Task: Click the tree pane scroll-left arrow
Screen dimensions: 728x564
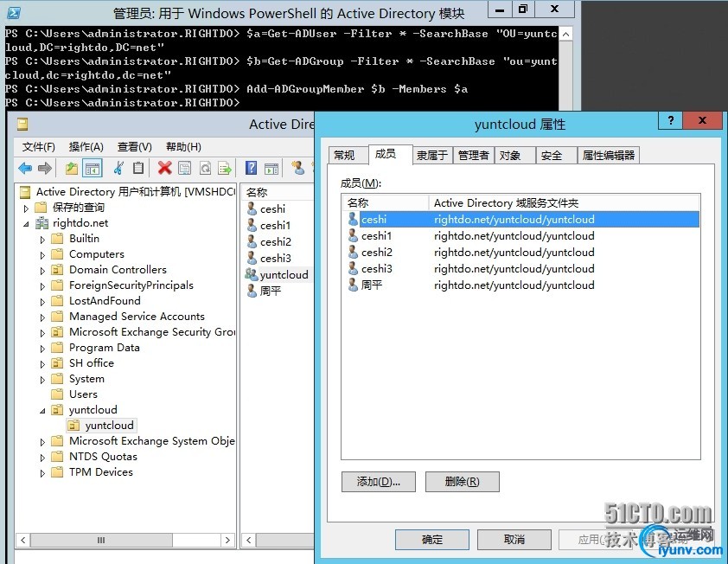Action: click(x=22, y=540)
